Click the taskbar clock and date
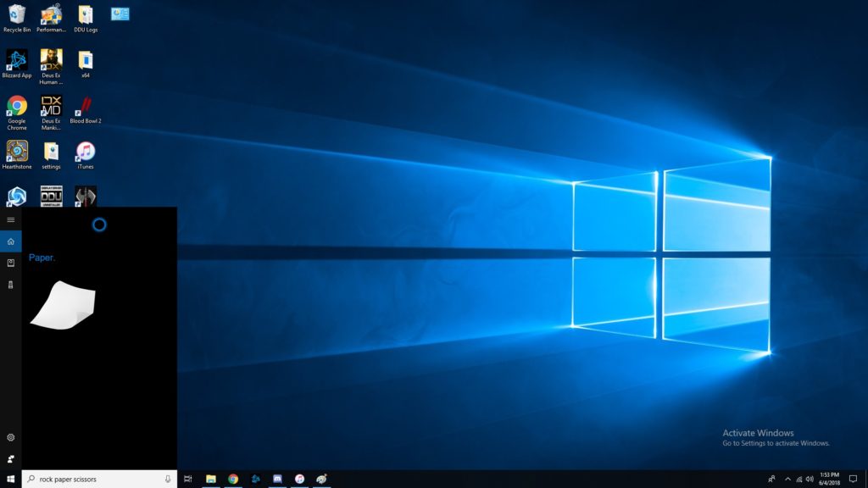This screenshot has height=488, width=868. click(x=830, y=479)
